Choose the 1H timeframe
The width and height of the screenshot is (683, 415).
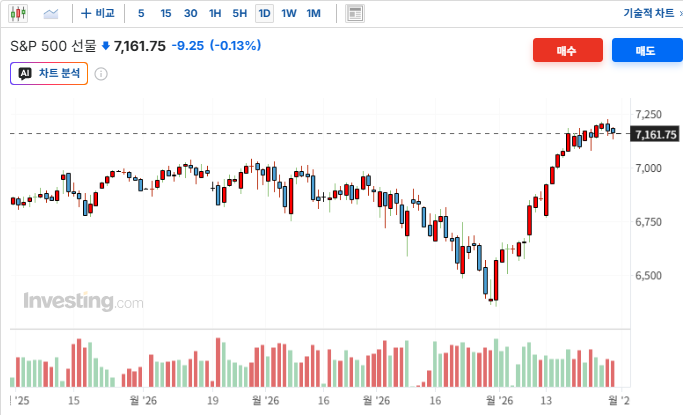pos(215,13)
